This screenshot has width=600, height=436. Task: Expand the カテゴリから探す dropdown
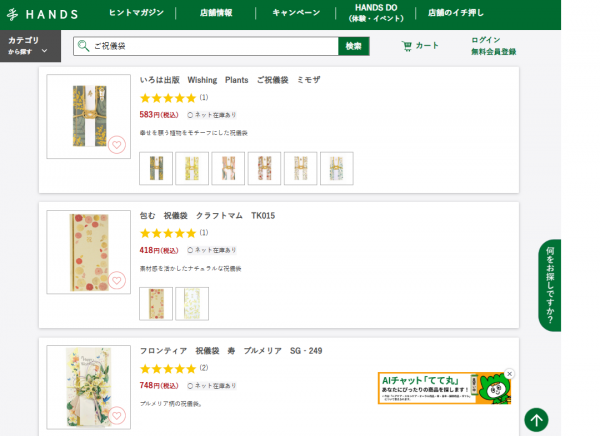pyautogui.click(x=30, y=46)
